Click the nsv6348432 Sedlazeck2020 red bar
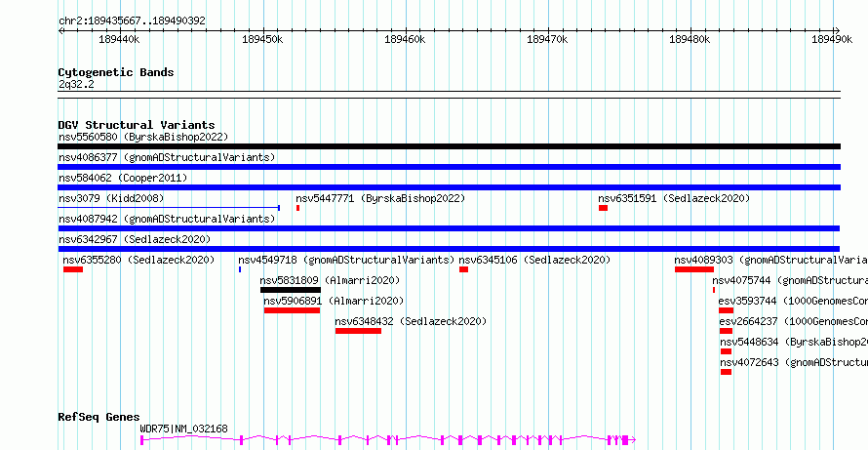Screen dimensions: 868x450 point(358,331)
